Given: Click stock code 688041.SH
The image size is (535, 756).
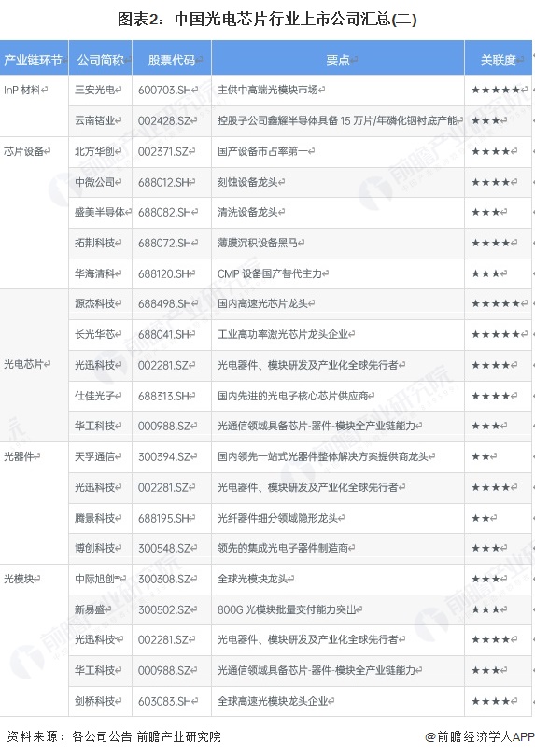Looking at the screenshot, I should coord(164,334).
